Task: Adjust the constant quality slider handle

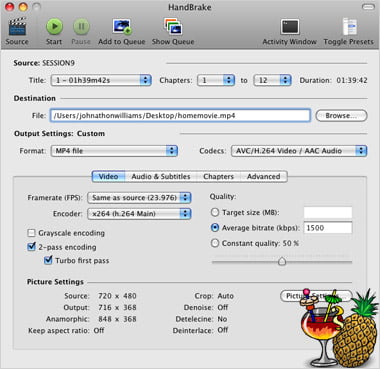Action: pyautogui.click(x=282, y=261)
